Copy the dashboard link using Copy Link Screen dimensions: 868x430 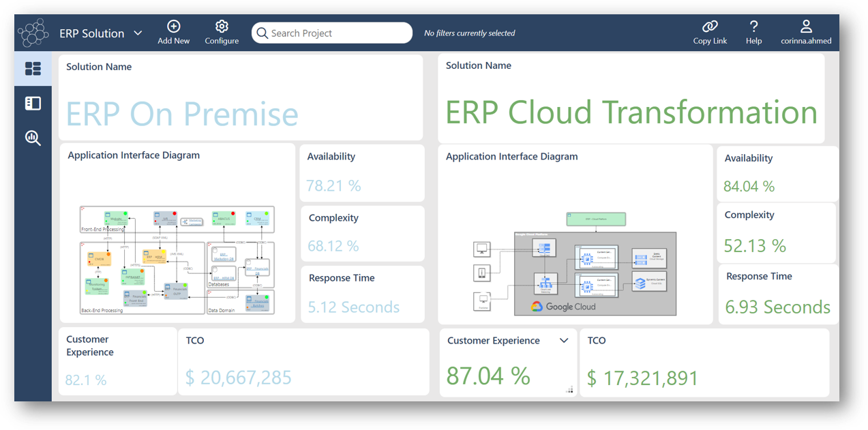[709, 30]
